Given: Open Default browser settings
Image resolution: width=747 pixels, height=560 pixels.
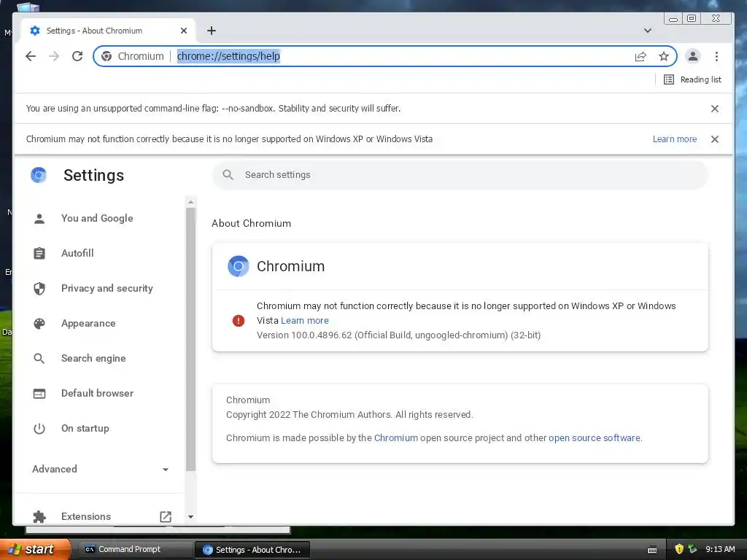Looking at the screenshot, I should pos(97,393).
